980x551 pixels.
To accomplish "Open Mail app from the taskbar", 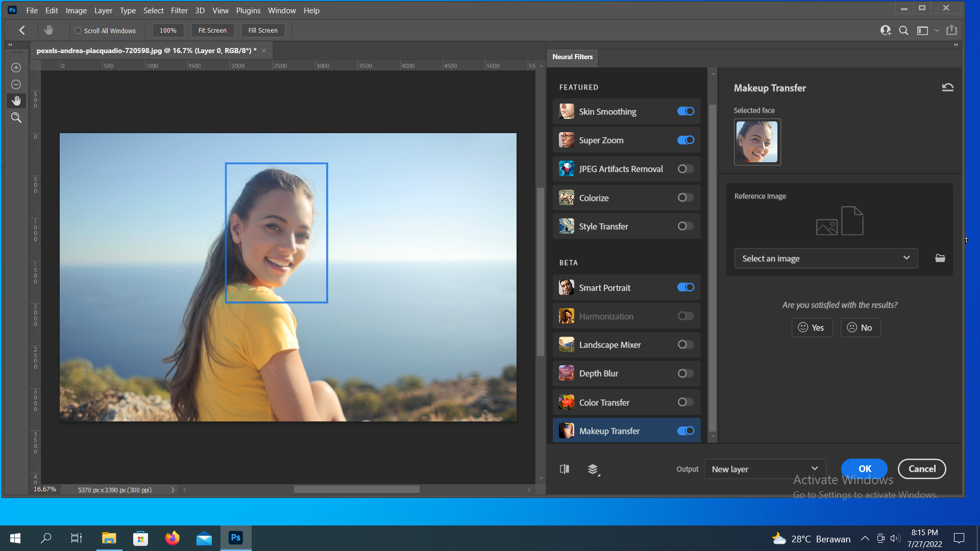I will coord(204,538).
